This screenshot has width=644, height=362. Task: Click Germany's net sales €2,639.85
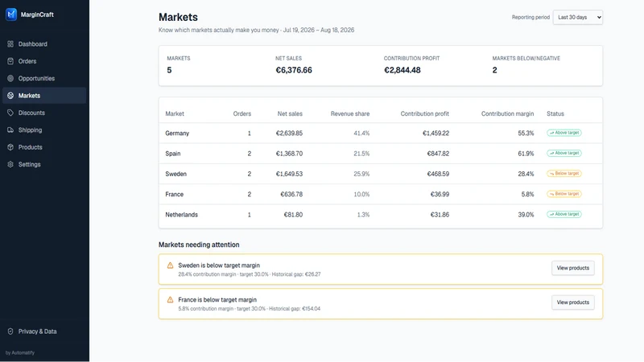[x=289, y=134]
